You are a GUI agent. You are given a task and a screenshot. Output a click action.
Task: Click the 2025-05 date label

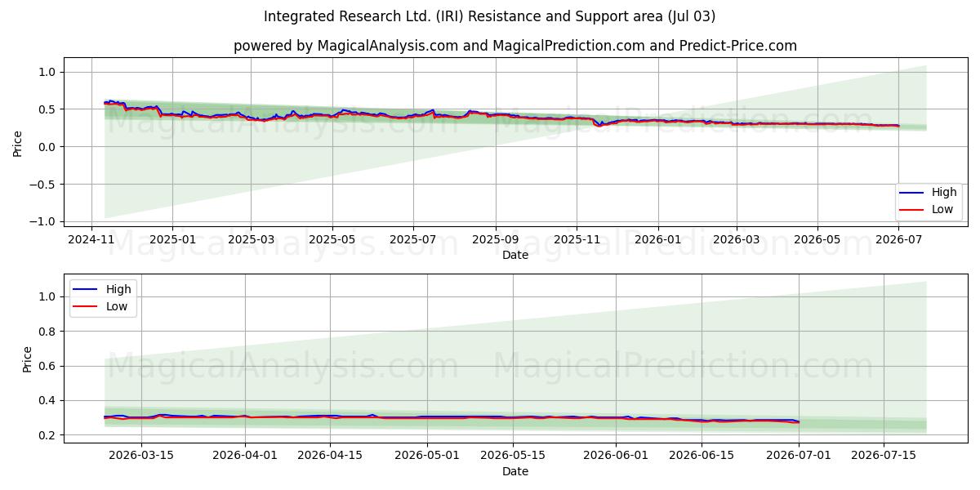pyautogui.click(x=332, y=239)
